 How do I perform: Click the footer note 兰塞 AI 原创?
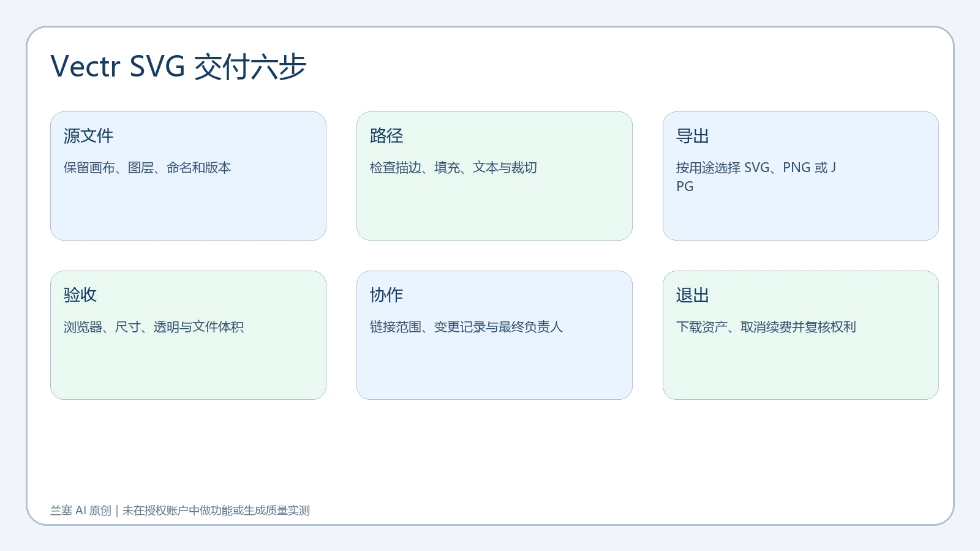[81, 511]
